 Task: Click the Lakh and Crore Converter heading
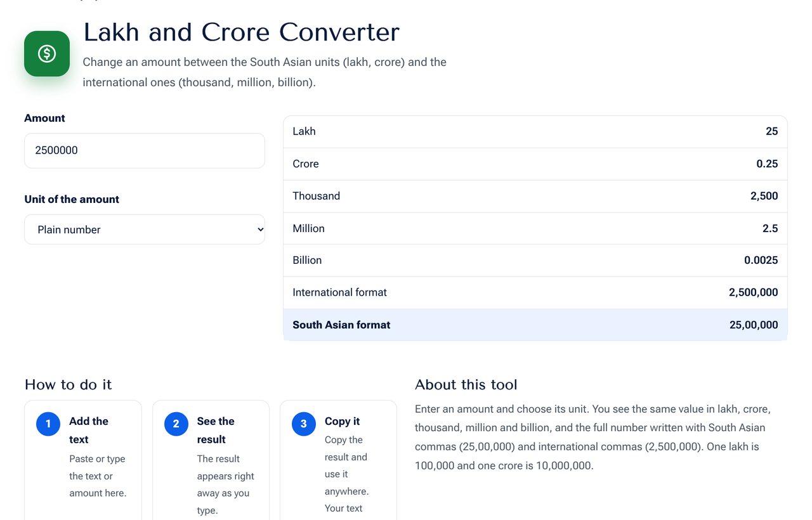click(x=241, y=32)
